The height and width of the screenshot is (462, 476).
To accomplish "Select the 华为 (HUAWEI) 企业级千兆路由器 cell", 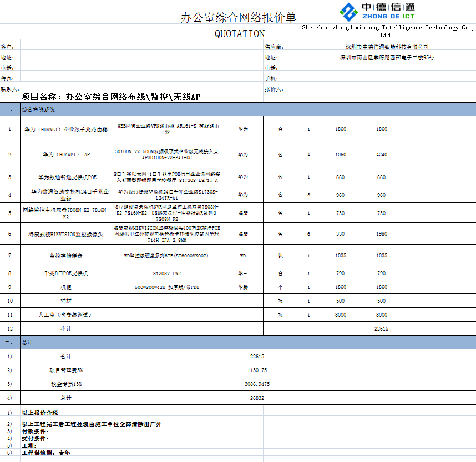I will coord(65,129).
